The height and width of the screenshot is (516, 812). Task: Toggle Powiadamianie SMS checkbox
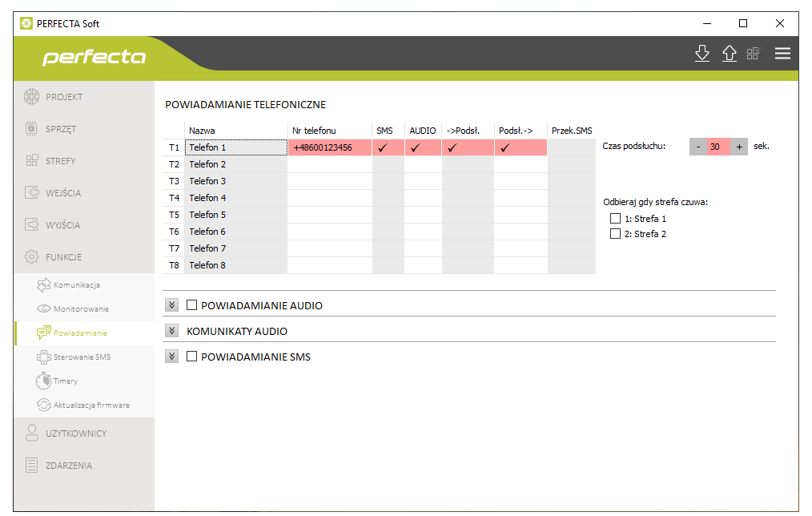pyautogui.click(x=191, y=357)
